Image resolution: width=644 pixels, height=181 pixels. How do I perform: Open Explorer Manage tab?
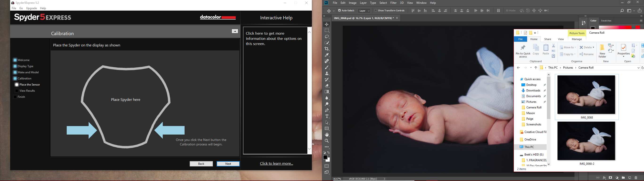(577, 39)
